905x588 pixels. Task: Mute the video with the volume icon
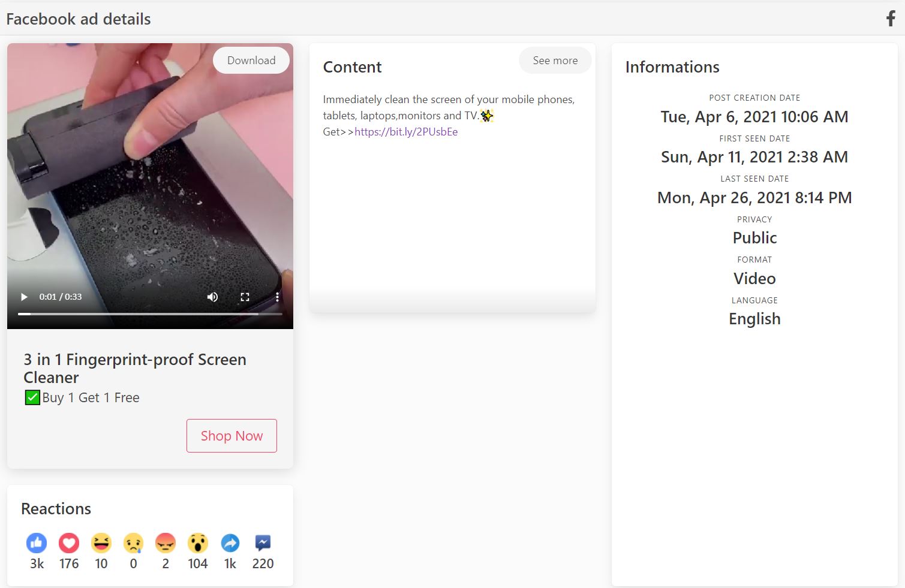(212, 296)
